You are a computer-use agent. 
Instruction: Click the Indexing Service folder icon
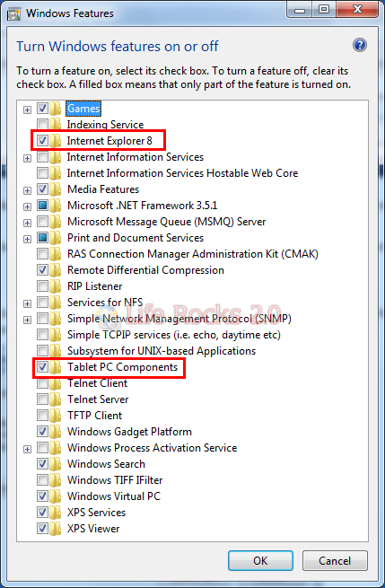coord(56,125)
